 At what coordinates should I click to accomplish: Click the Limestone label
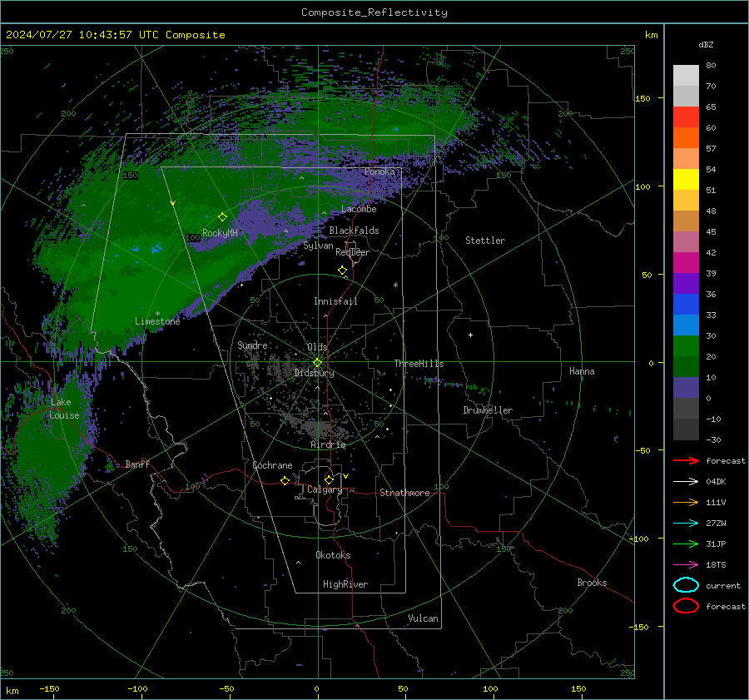pyautogui.click(x=157, y=321)
